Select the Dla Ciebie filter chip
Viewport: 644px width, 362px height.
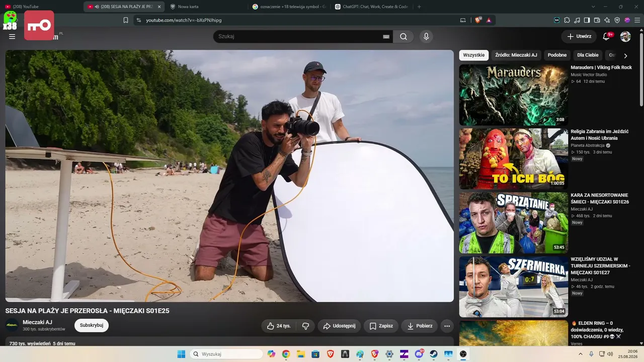588,55
